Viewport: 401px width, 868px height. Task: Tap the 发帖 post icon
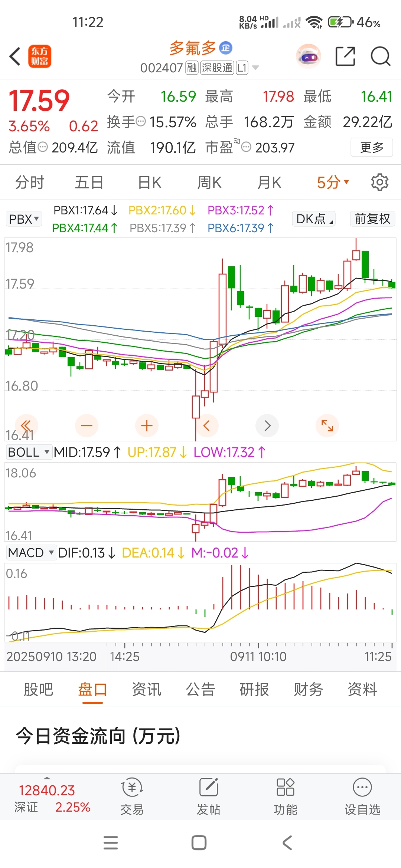click(209, 797)
